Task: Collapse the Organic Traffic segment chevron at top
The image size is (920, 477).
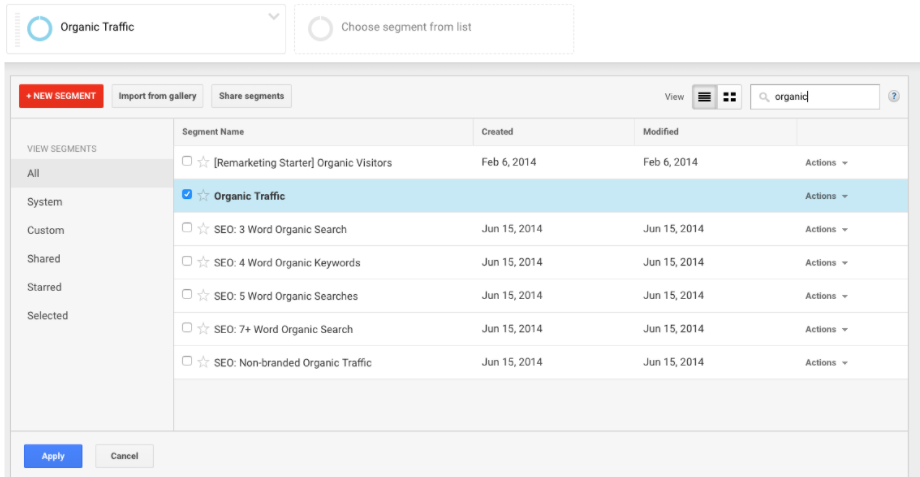Action: coord(275,17)
